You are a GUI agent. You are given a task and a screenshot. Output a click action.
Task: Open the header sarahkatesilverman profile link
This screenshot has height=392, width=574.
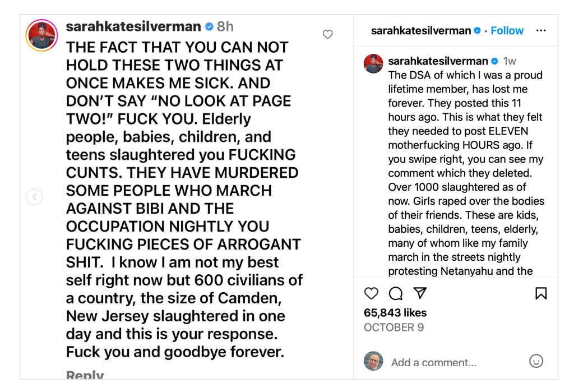tap(420, 31)
